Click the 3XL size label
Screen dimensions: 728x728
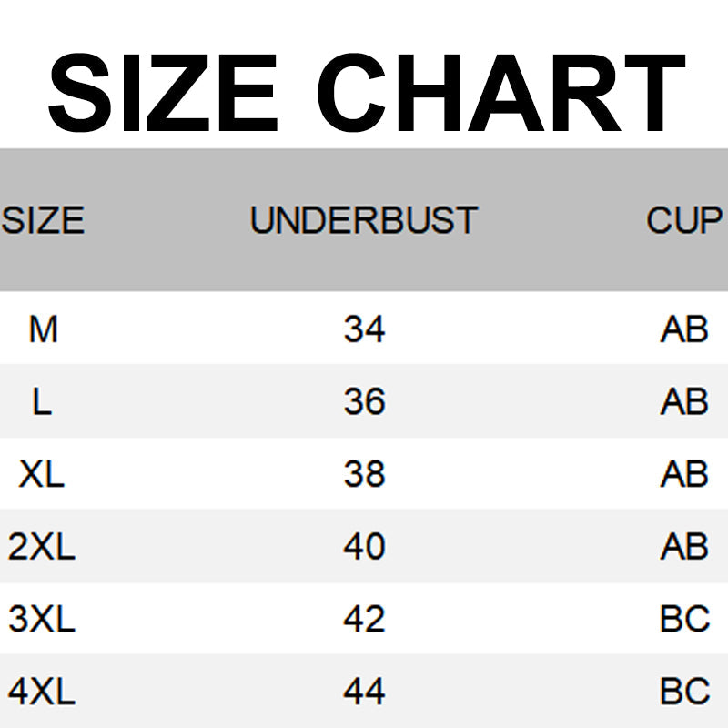(x=42, y=620)
